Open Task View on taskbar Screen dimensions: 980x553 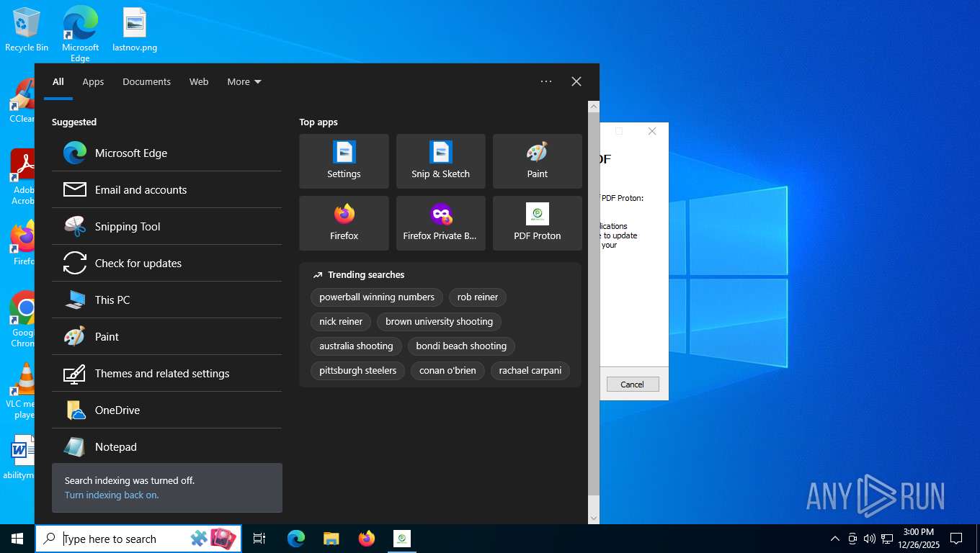(259, 539)
